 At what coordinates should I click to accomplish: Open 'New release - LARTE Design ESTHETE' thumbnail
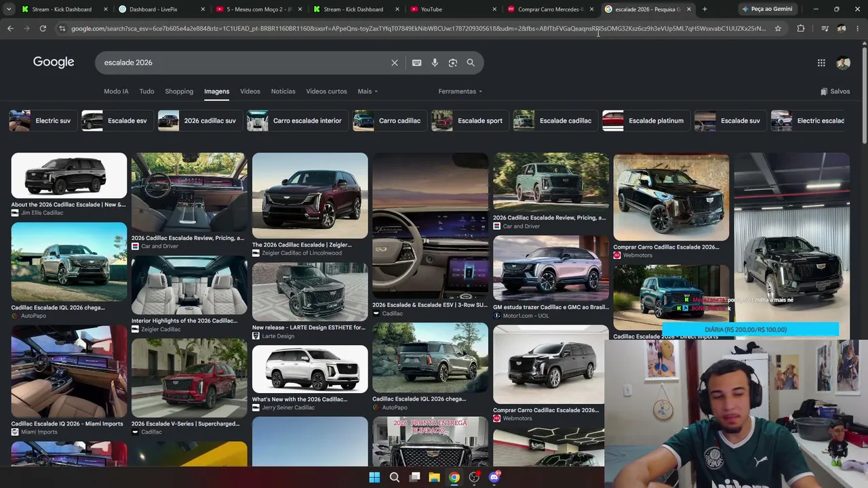pyautogui.click(x=310, y=292)
